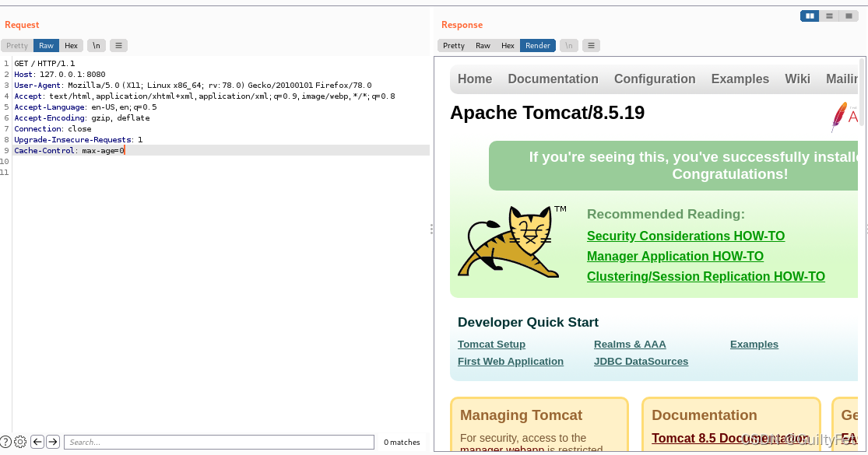
Task: Select the Pretty tab in Response
Action: 454,45
